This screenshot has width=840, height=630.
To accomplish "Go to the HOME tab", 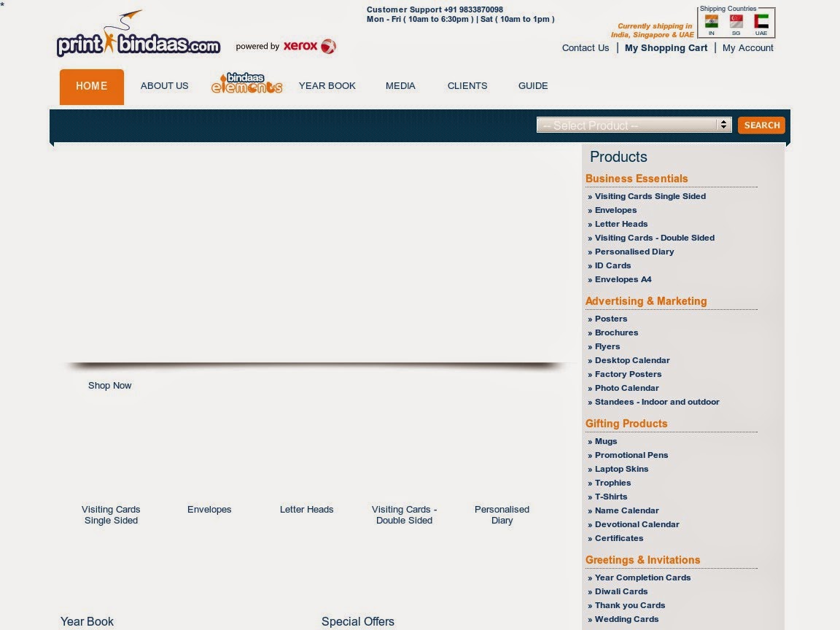I will click(x=92, y=86).
